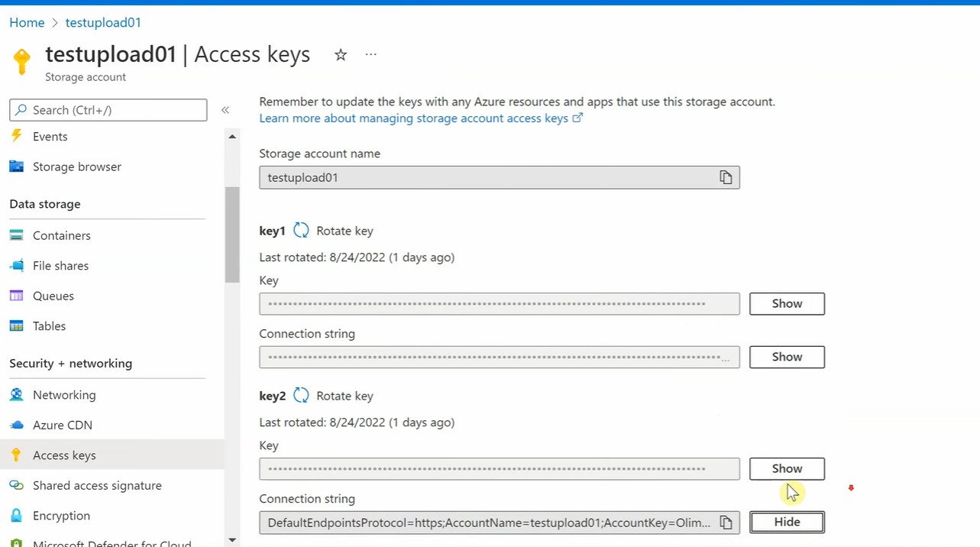Open Containers from the sidebar

pyautogui.click(x=61, y=235)
